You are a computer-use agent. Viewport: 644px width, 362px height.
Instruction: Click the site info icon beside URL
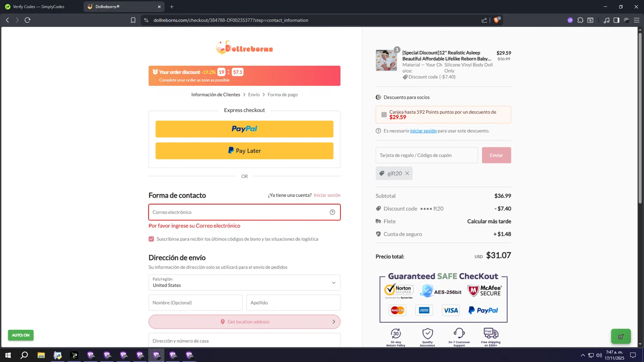(146, 20)
